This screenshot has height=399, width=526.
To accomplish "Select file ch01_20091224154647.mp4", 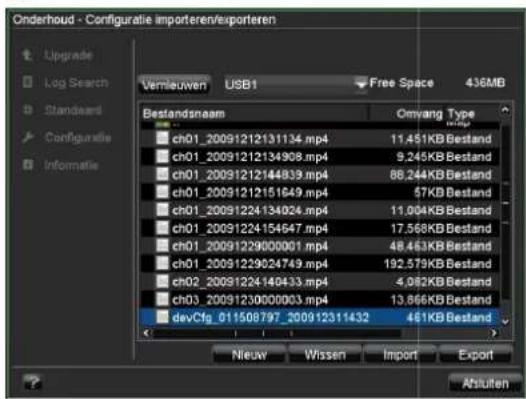I will (x=319, y=228).
